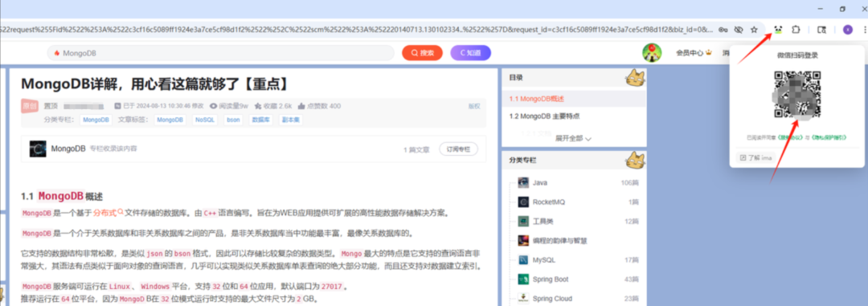The image size is (868, 306).
Task: Click the panda ima extension icon
Action: [x=778, y=30]
